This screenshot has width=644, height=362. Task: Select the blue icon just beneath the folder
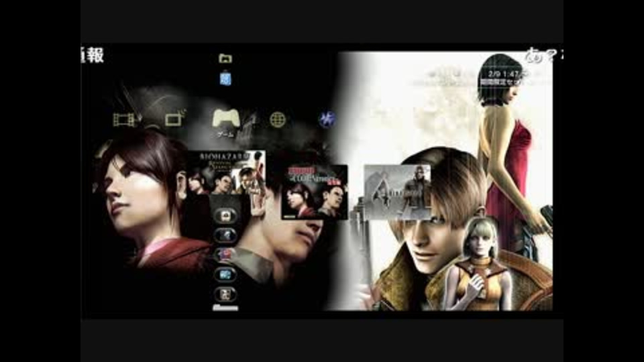click(225, 78)
